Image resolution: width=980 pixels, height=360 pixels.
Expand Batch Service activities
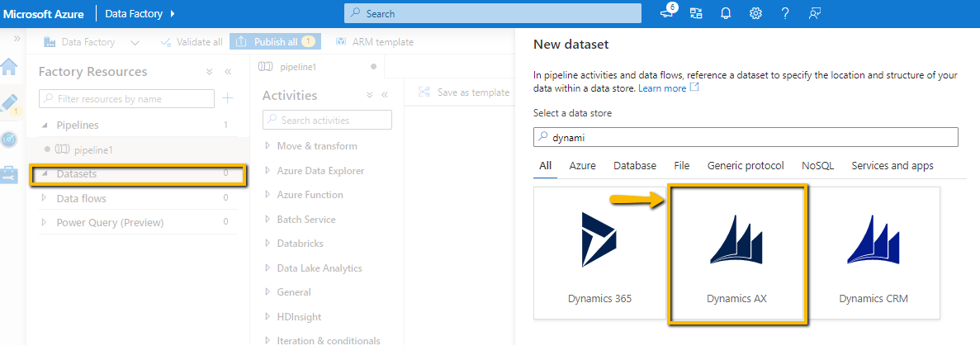[x=267, y=219]
